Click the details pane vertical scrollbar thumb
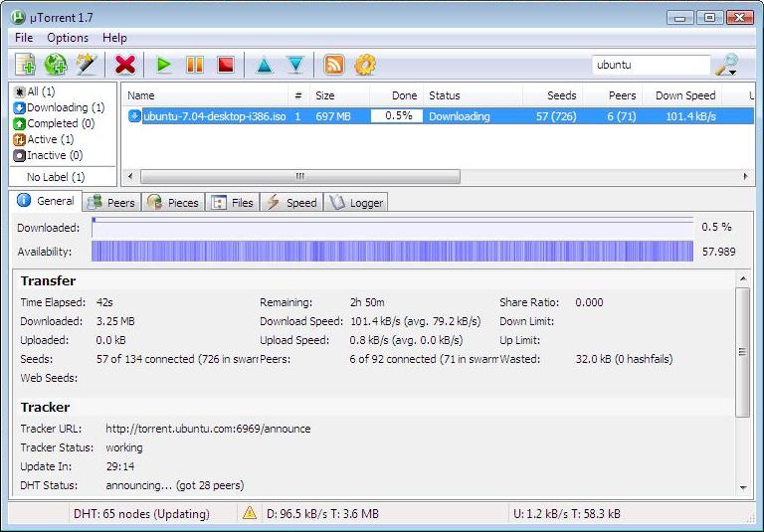Viewport: 764px width, 532px height. pyautogui.click(x=742, y=352)
